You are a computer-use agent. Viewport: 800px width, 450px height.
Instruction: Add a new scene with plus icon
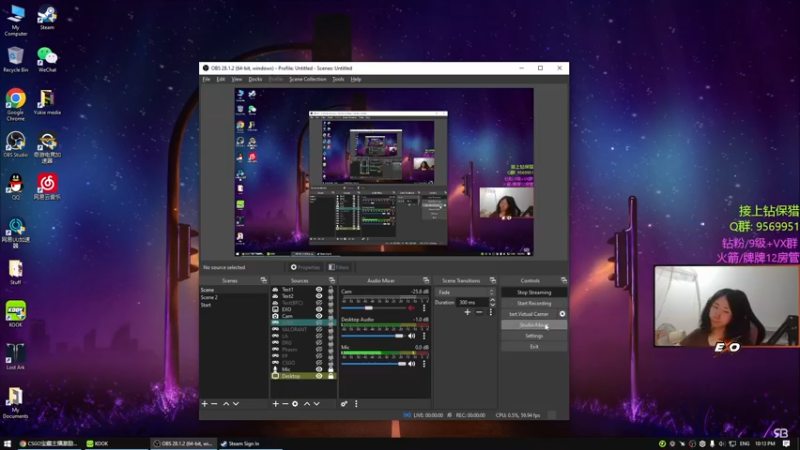point(205,404)
